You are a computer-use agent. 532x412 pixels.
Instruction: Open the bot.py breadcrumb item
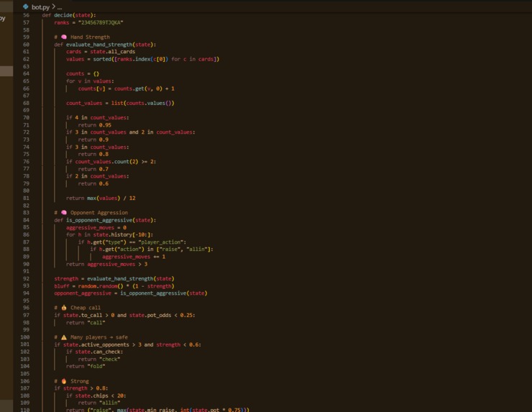click(x=40, y=6)
